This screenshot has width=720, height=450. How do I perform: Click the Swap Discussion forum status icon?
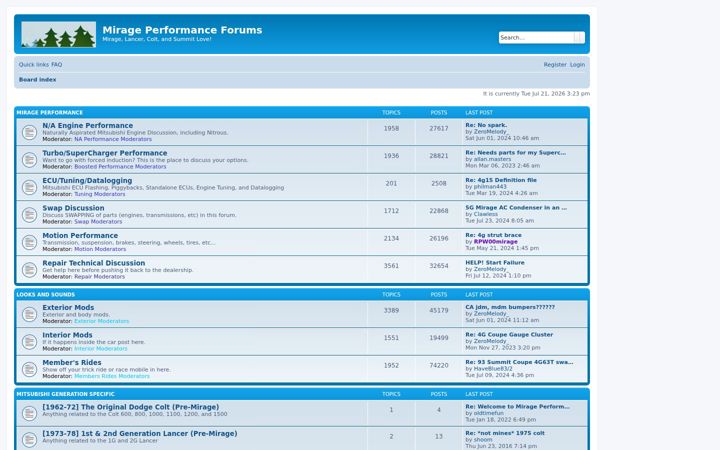[29, 215]
